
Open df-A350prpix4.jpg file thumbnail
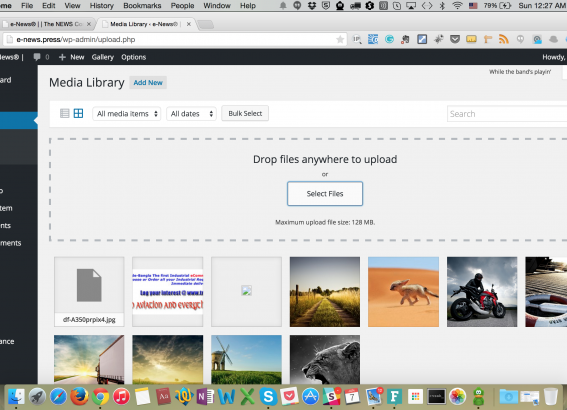tap(89, 292)
